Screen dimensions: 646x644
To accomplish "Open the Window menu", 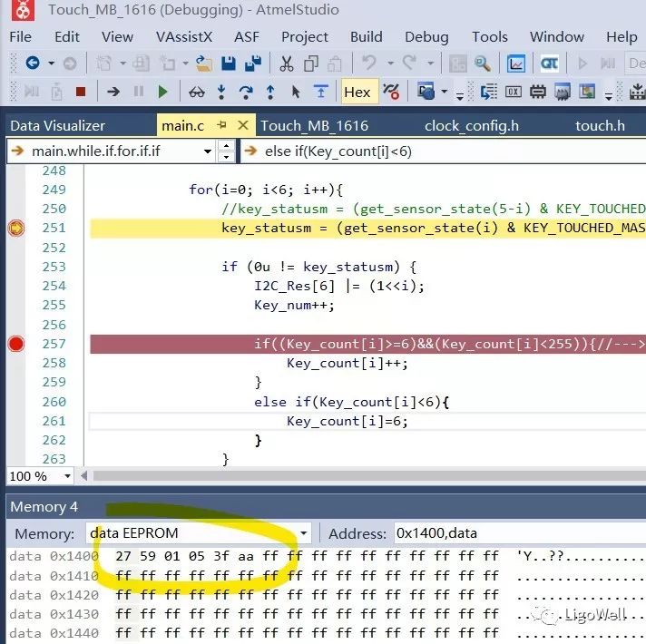I will [x=556, y=37].
